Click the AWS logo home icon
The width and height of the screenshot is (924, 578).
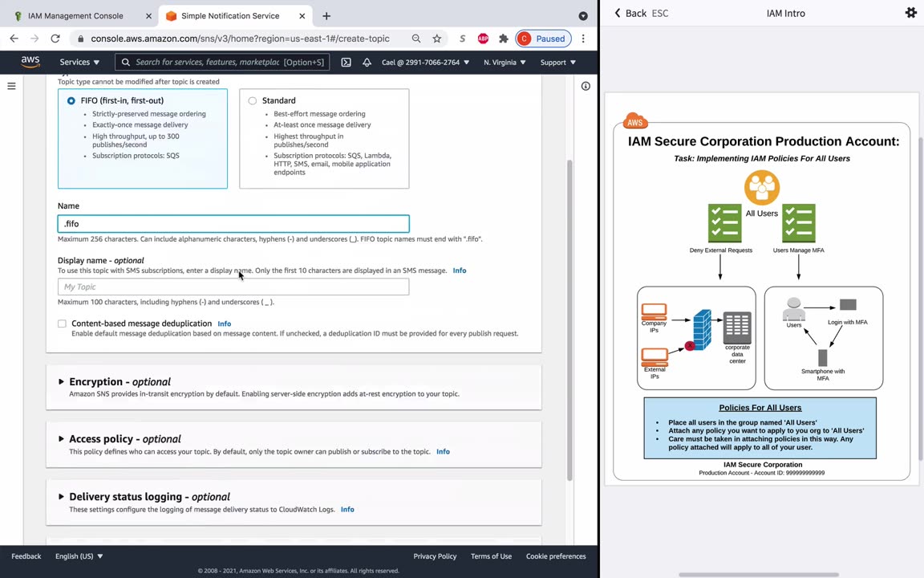[30, 62]
